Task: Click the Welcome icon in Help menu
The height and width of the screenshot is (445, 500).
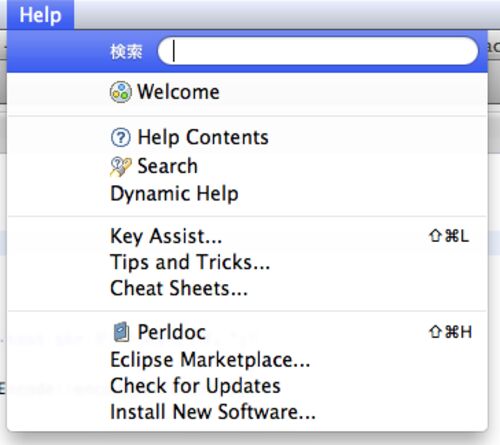Action: [120, 92]
